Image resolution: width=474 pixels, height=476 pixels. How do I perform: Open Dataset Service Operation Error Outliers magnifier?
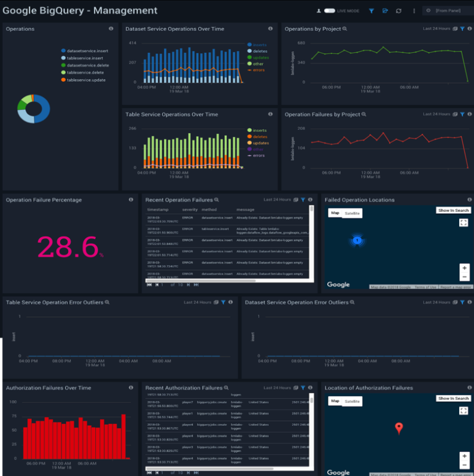click(x=352, y=302)
